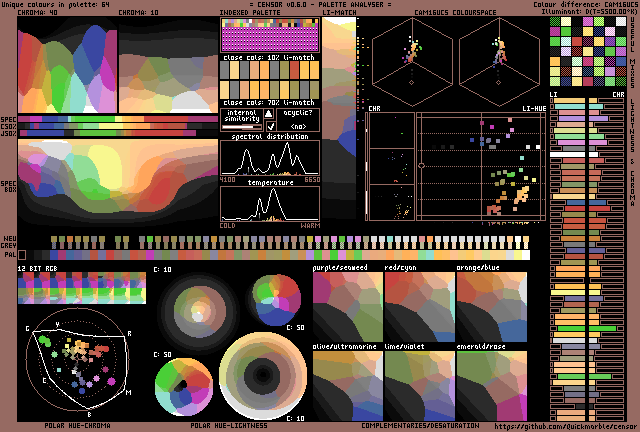
Task: Click the COLD temperature axis label
Action: (x=227, y=225)
